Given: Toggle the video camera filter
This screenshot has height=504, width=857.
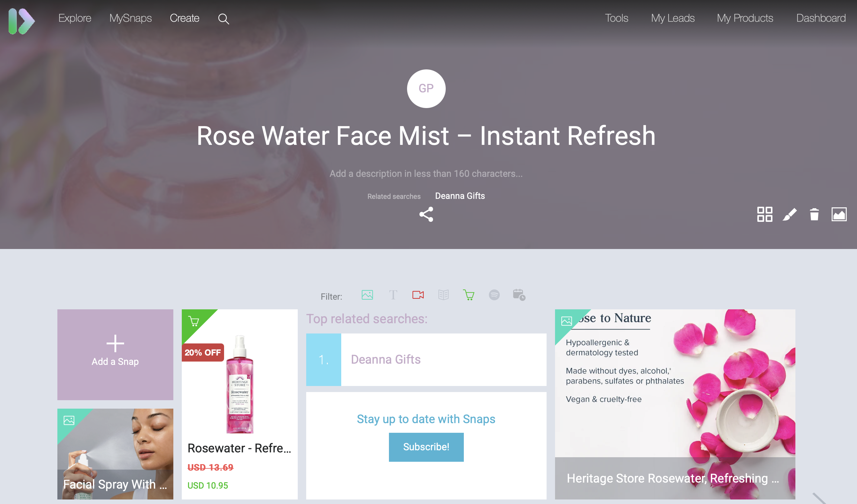Looking at the screenshot, I should click(x=418, y=295).
